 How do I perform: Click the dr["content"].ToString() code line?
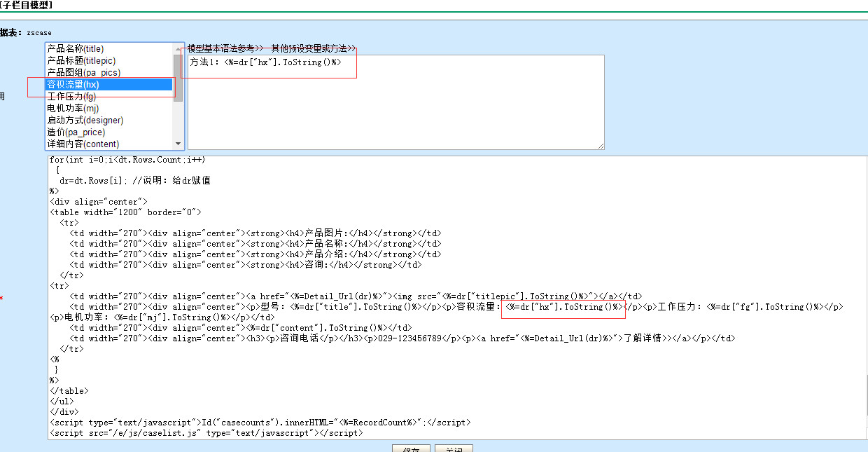click(x=241, y=328)
